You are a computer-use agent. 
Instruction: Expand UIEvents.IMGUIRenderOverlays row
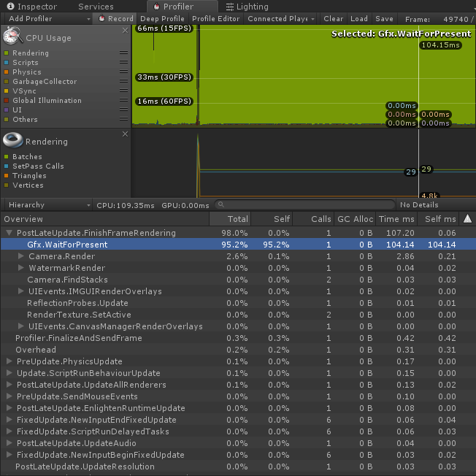20,291
